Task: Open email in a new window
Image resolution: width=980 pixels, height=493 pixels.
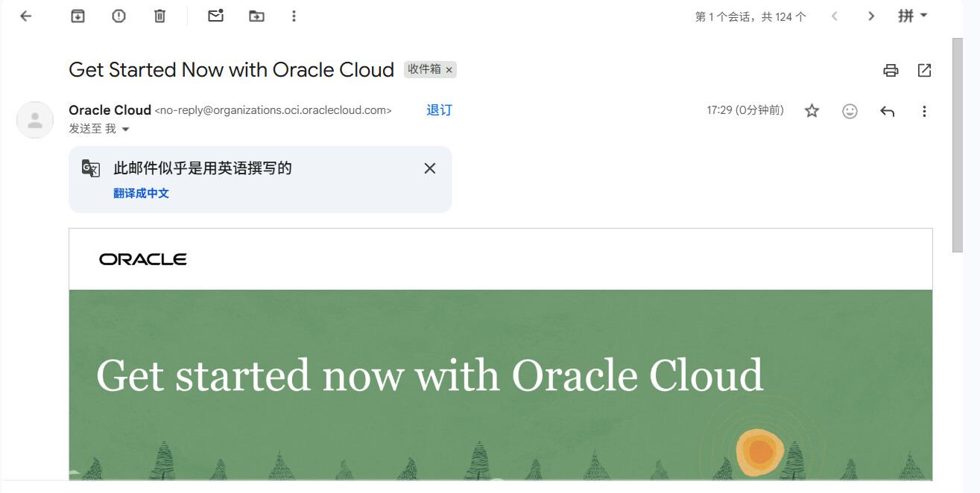Action: (x=924, y=71)
